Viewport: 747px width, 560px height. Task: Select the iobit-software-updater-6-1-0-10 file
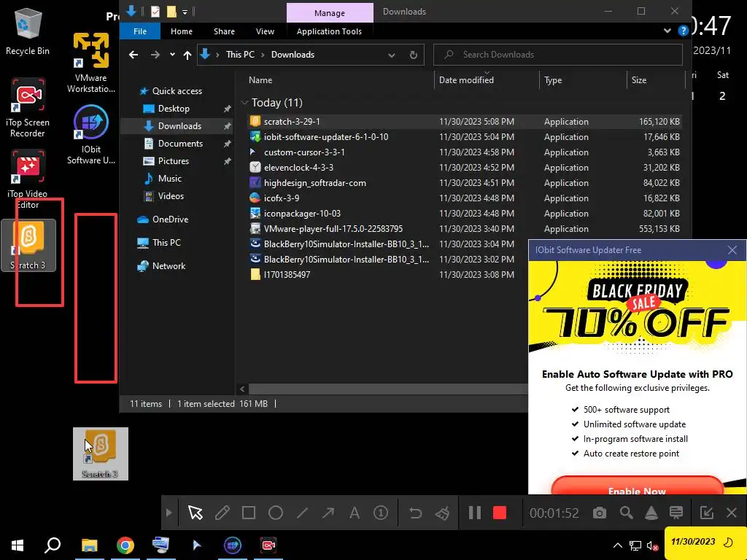(326, 137)
